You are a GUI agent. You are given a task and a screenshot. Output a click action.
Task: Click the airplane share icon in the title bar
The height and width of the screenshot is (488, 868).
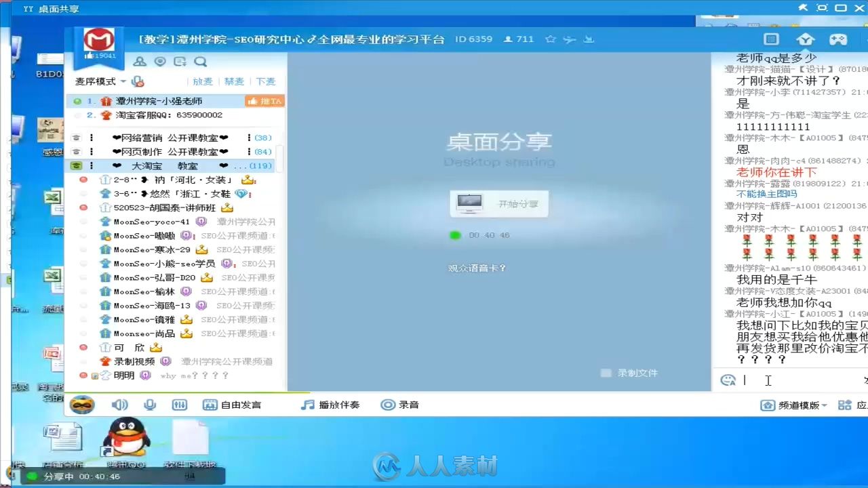(570, 39)
